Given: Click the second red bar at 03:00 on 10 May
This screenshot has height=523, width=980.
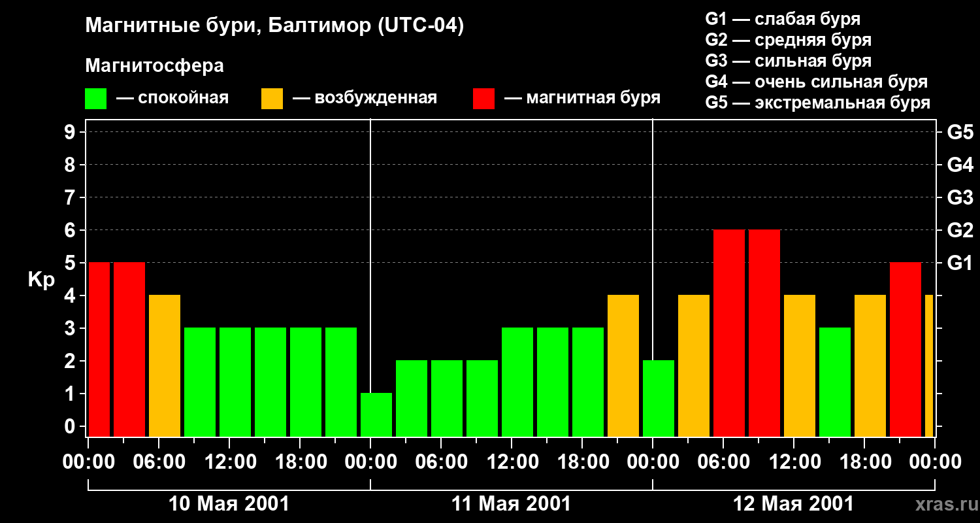Looking at the screenshot, I should click(129, 349).
